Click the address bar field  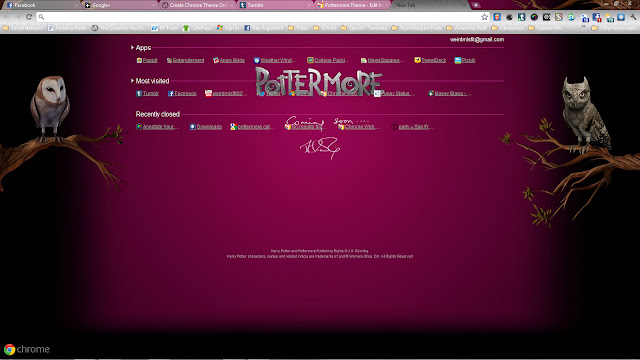click(x=261, y=17)
